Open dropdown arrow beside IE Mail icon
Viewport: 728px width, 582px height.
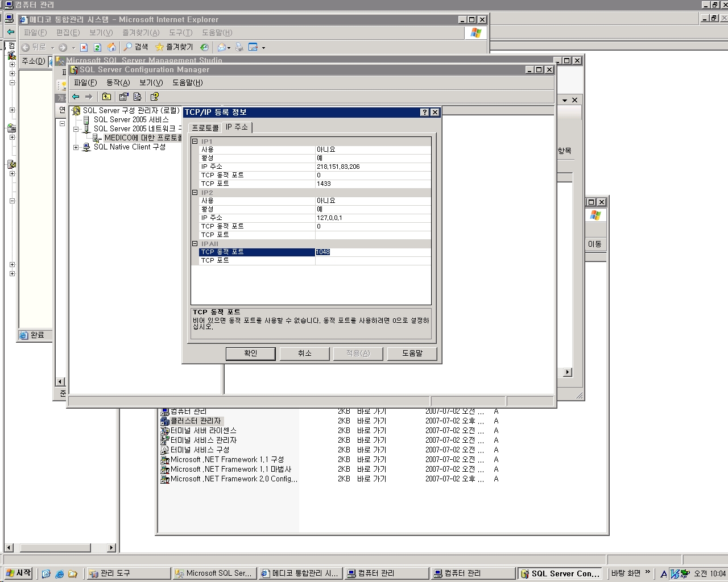pyautogui.click(x=229, y=48)
